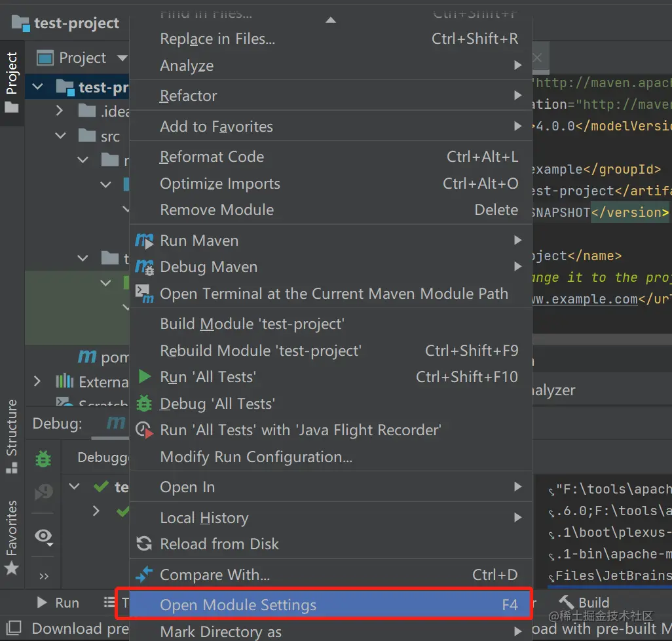This screenshot has width=672, height=641.
Task: Click the Maven pom file icon
Action: (87, 357)
